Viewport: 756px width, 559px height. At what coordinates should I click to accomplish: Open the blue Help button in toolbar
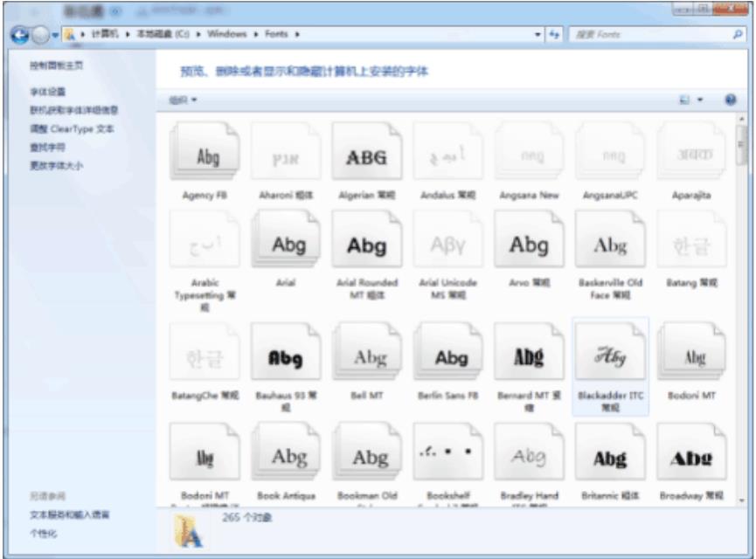[731, 100]
